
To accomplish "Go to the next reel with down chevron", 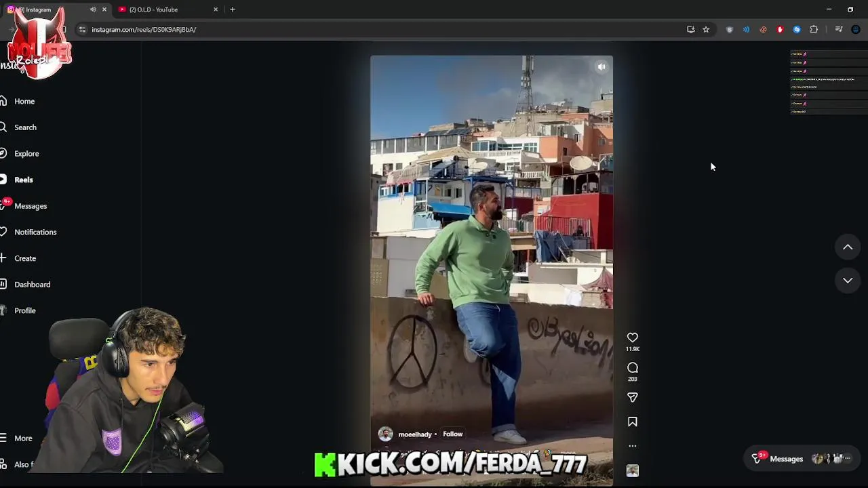I will point(848,280).
